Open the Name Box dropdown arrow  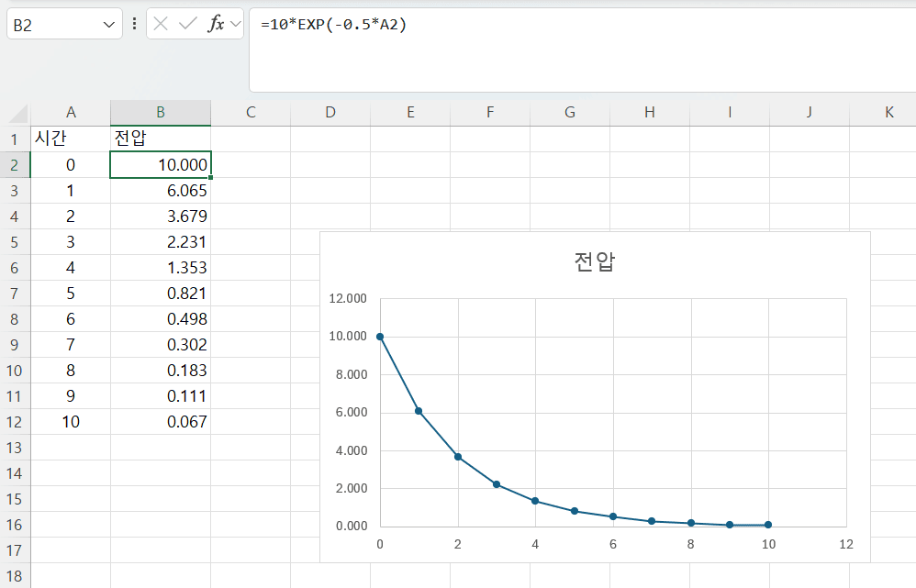[x=109, y=25]
